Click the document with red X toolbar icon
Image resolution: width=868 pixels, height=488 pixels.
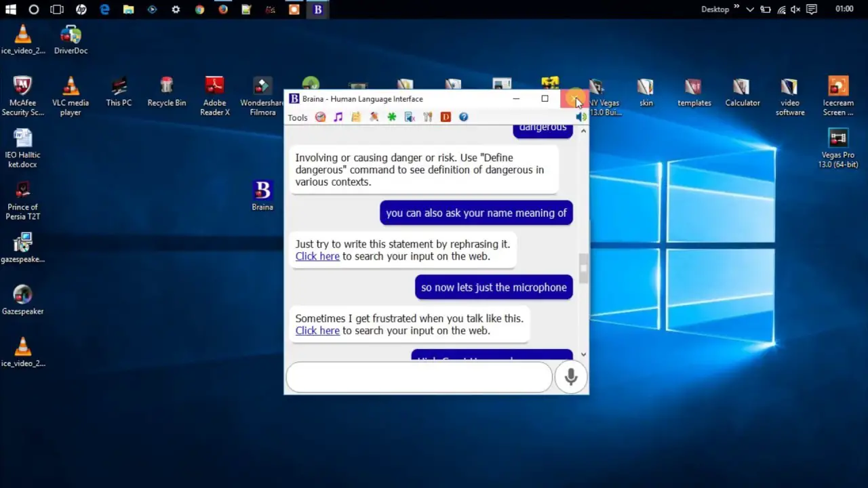[x=410, y=117]
